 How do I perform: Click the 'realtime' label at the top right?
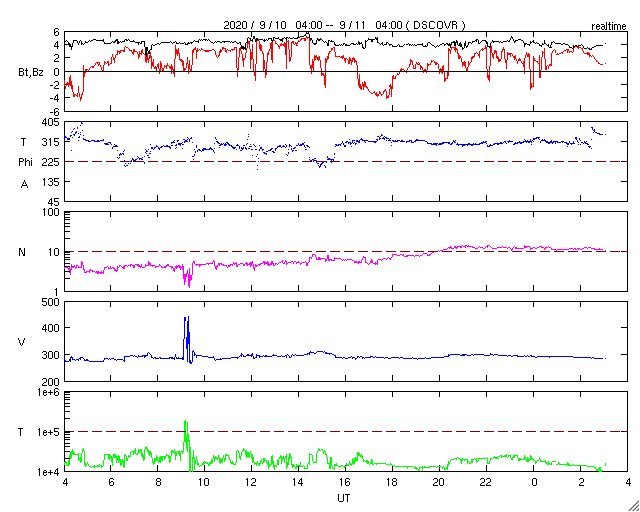609,27
